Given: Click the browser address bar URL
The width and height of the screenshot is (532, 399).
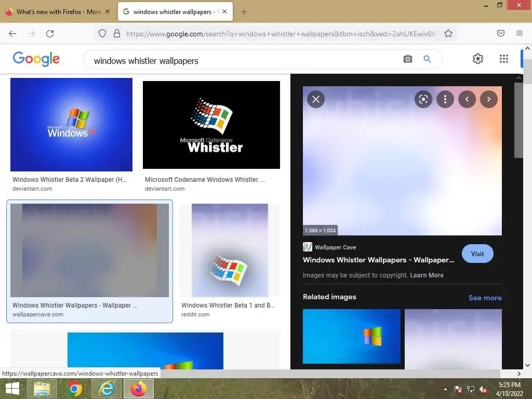Looking at the screenshot, I should tap(282, 34).
